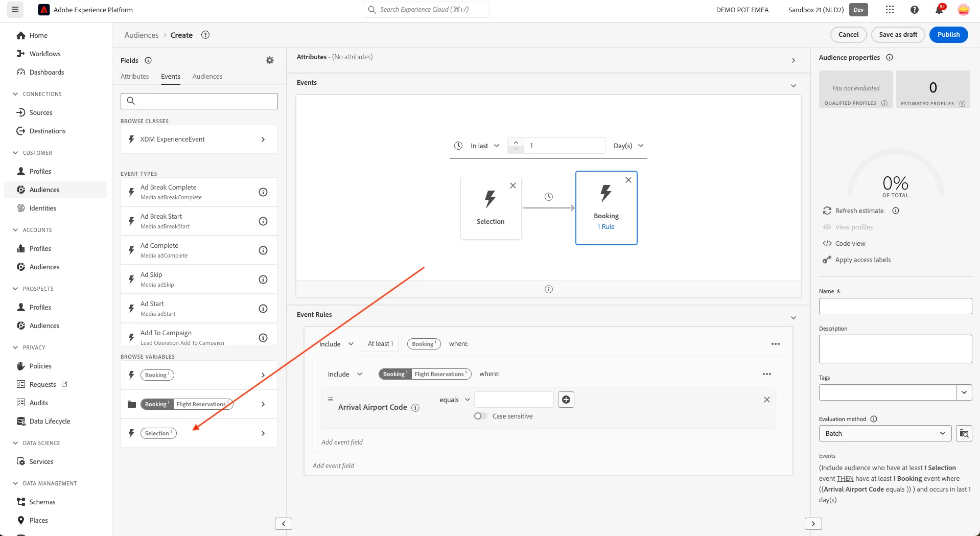Click the help icon next to Create
980x536 pixels.
[x=205, y=35]
